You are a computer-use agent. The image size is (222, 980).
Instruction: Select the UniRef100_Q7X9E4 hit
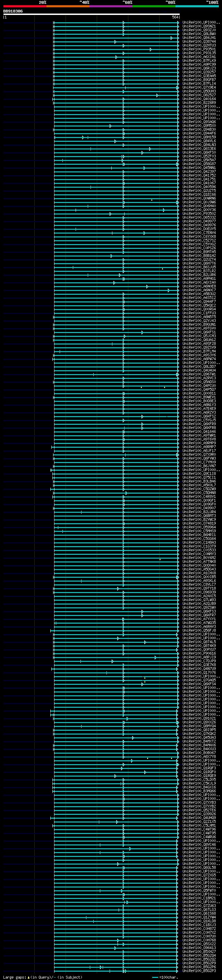199,88
